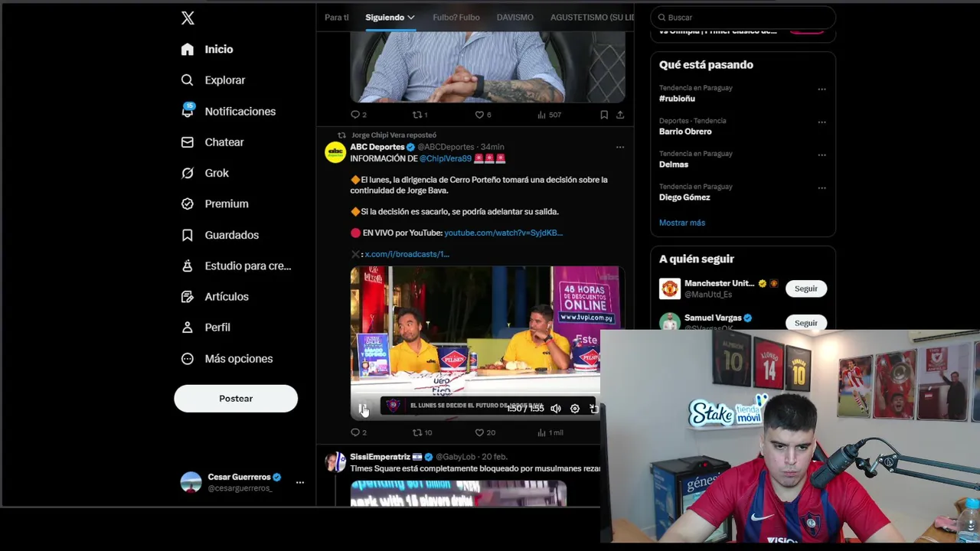Click the ABC Deportes account name

point(377,147)
